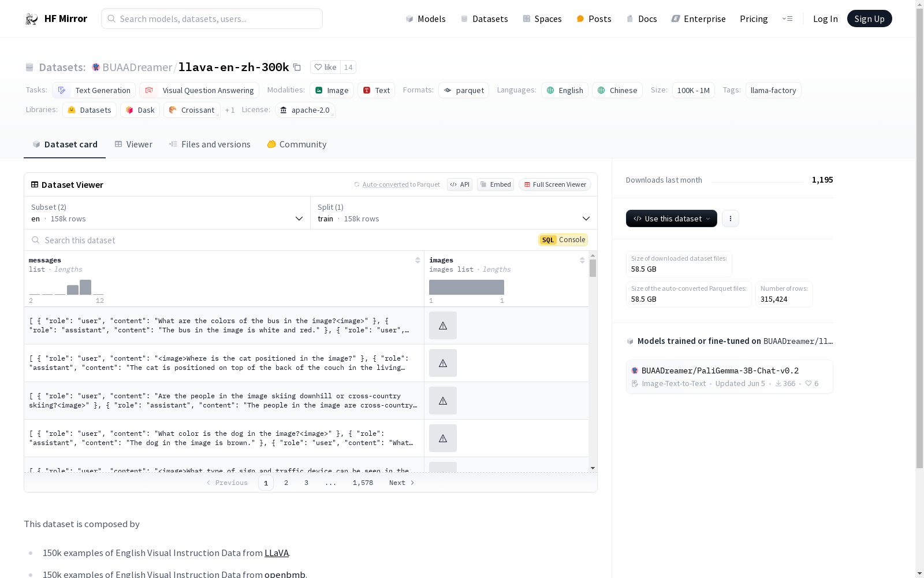Click the BUAADreamer avatar icon
Image resolution: width=924 pixels, height=578 pixels.
click(x=96, y=67)
